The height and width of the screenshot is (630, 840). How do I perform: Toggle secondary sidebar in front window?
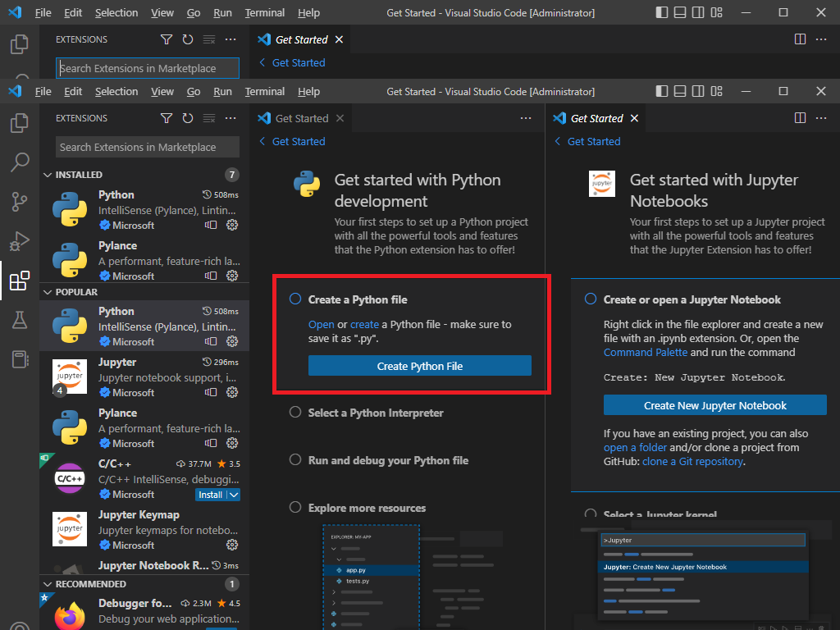(698, 91)
